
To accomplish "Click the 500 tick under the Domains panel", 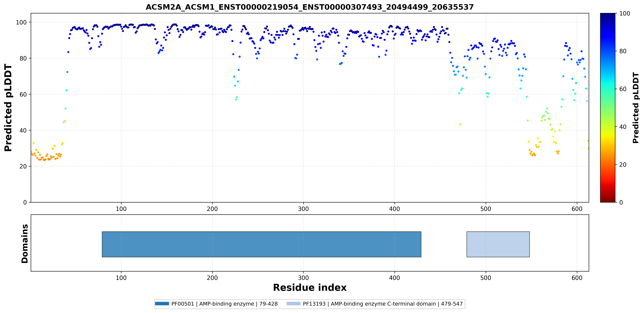I will click(486, 278).
